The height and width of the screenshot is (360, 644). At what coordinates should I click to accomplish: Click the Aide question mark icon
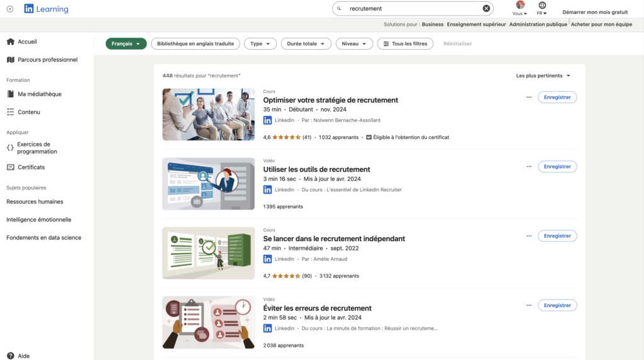coord(10,356)
